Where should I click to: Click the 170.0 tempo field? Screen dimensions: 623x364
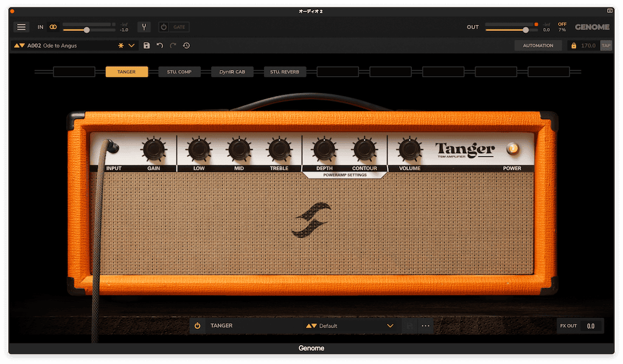tap(588, 46)
